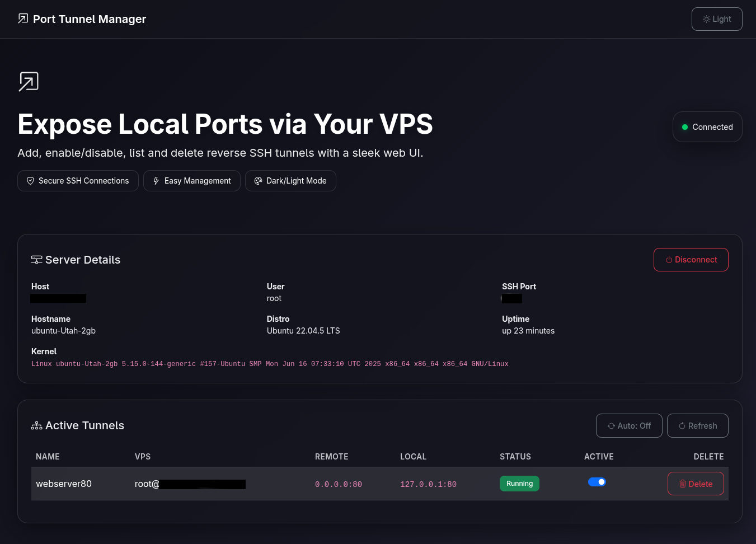Image resolution: width=756 pixels, height=544 pixels.
Task: Toggle Auto refresh from Off
Action: tap(628, 426)
